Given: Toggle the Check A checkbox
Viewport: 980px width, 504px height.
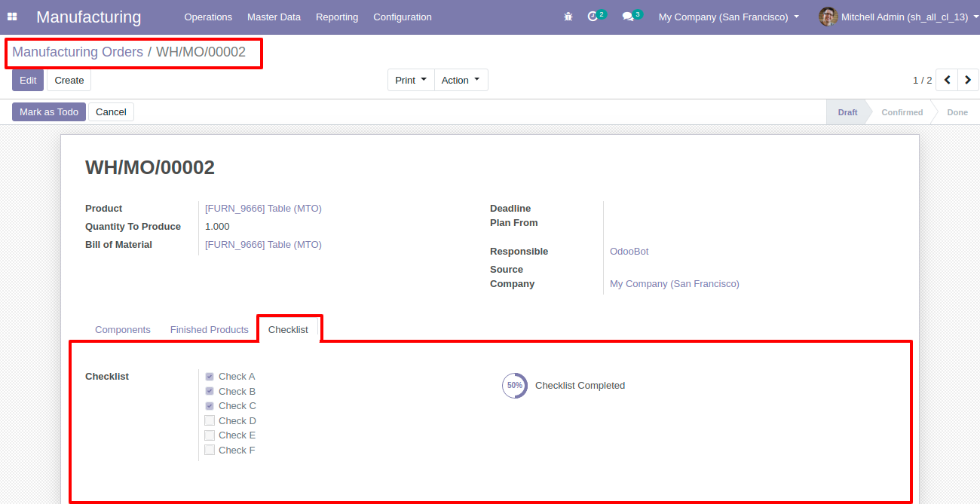Looking at the screenshot, I should [210, 377].
